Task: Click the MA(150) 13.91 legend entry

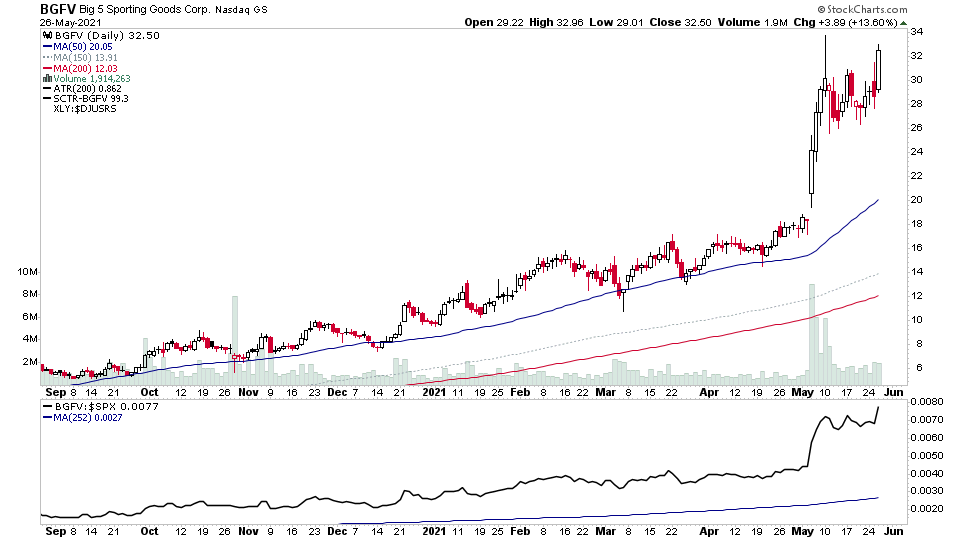Action: click(85, 58)
